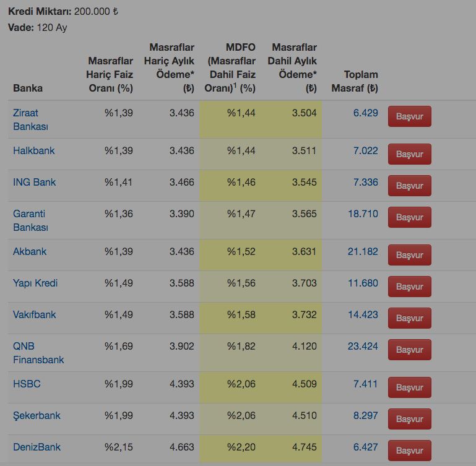Apply to Halkbank with its Başvur button

click(409, 154)
